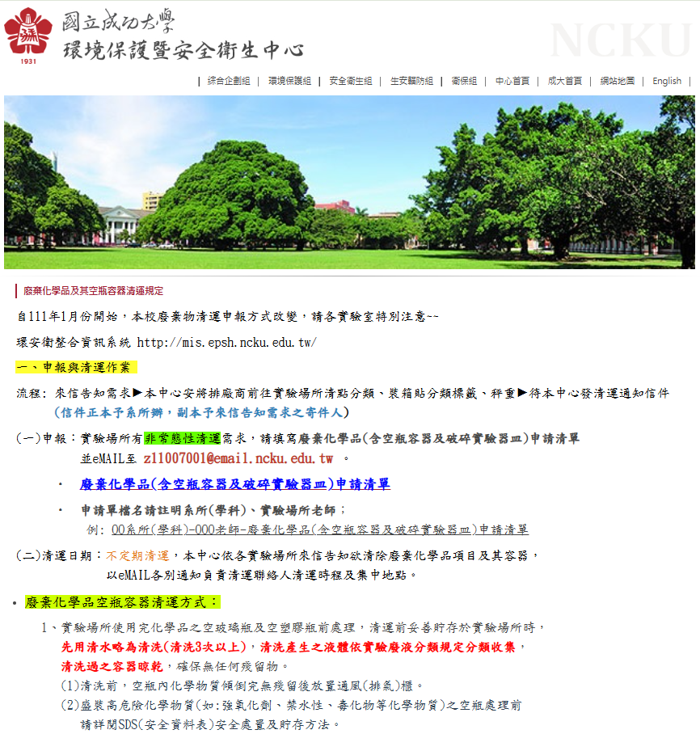
Task: Click the 廢棄化學品空瓶容器清運方式 highlighted heading
Action: (x=121, y=602)
